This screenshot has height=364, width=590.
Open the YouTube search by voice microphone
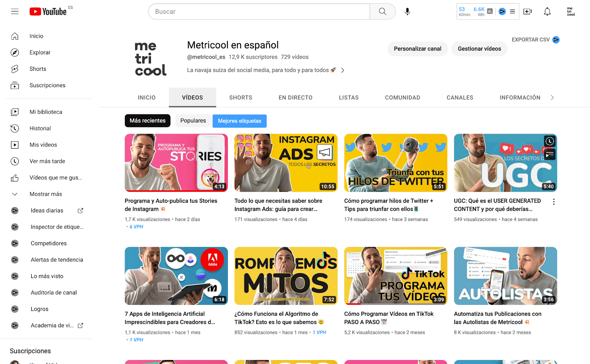click(x=407, y=11)
